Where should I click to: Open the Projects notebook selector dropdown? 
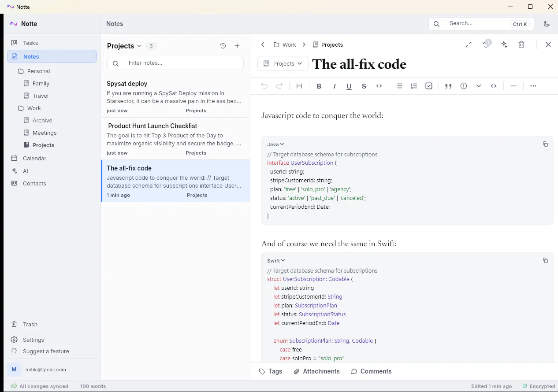coord(283,63)
